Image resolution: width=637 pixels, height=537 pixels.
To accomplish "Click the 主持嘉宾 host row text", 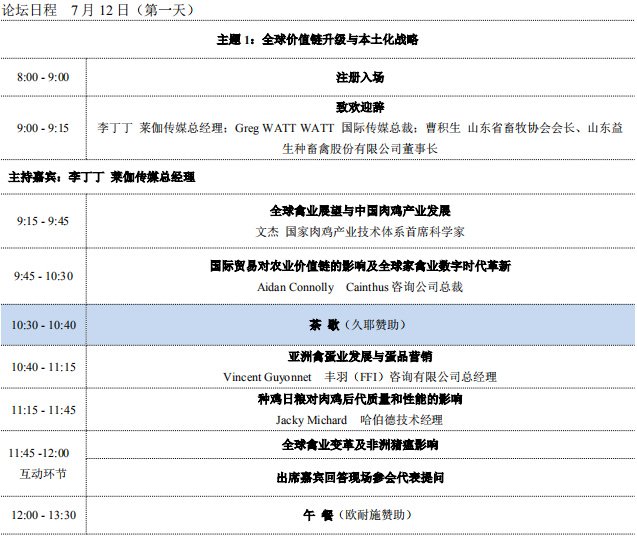I will [101, 176].
